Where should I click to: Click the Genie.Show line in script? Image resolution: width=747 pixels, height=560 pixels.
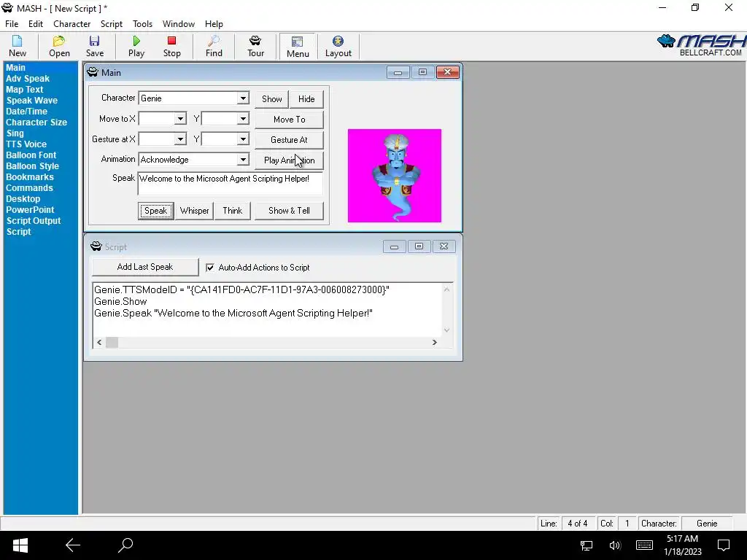pyautogui.click(x=120, y=301)
